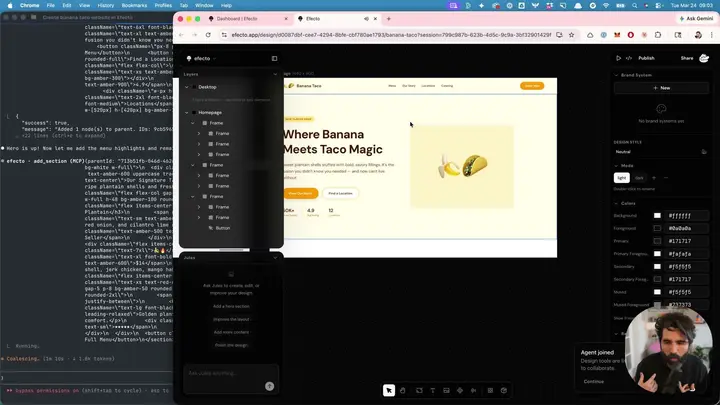Mute audio on the Efecto tab

pos(366,19)
